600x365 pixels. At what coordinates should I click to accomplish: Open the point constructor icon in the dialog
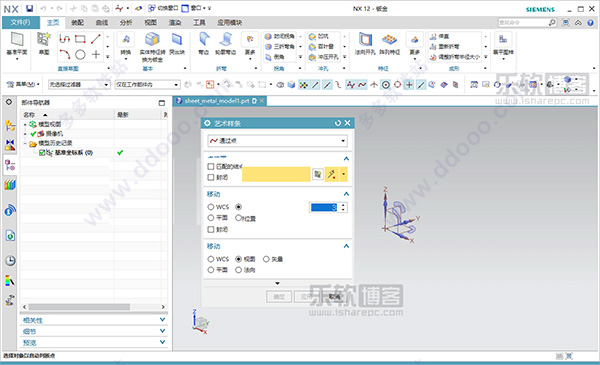click(x=318, y=174)
